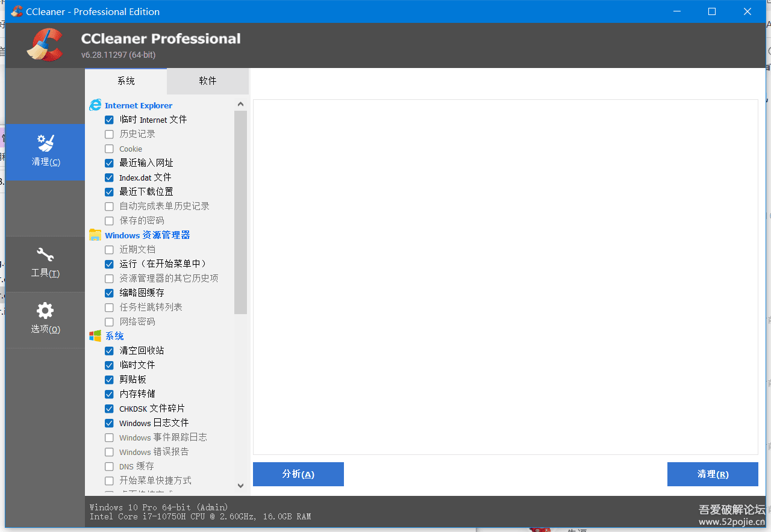Select the 系统 category heading
Screen dimensions: 771x532
click(114, 336)
